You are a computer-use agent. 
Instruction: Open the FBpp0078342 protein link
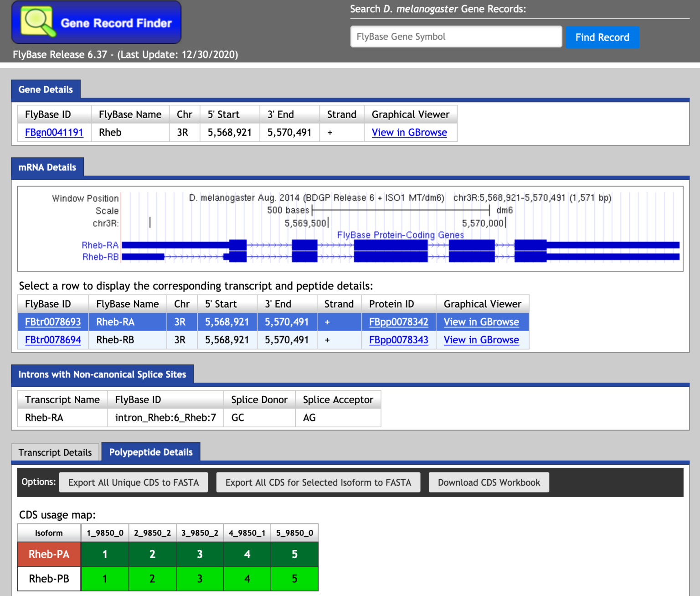pyautogui.click(x=398, y=322)
